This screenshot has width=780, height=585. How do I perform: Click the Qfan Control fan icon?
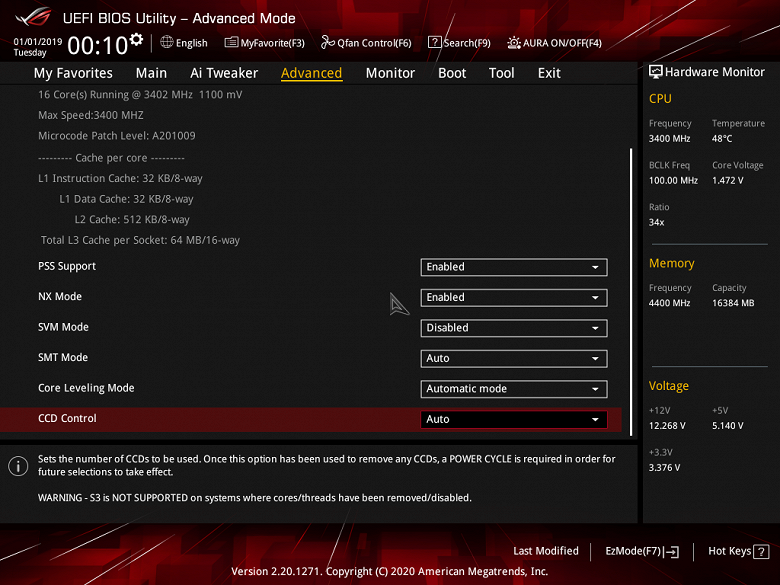tap(327, 42)
